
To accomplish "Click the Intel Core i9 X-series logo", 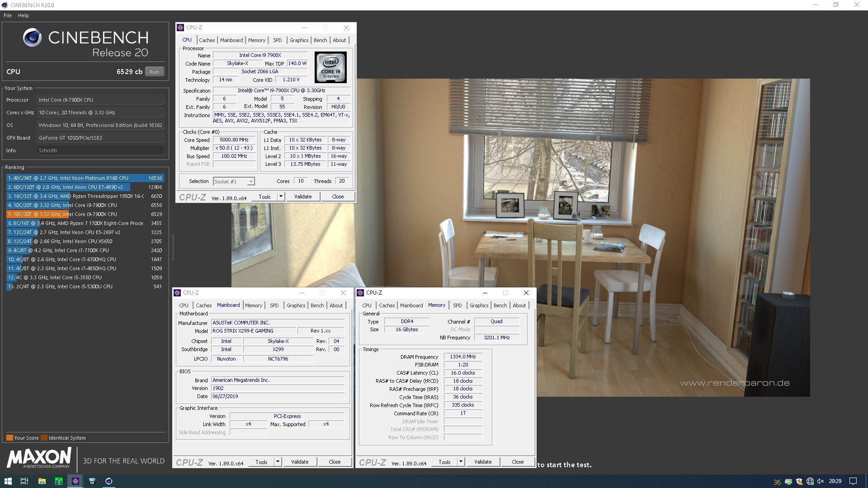I will click(x=331, y=67).
